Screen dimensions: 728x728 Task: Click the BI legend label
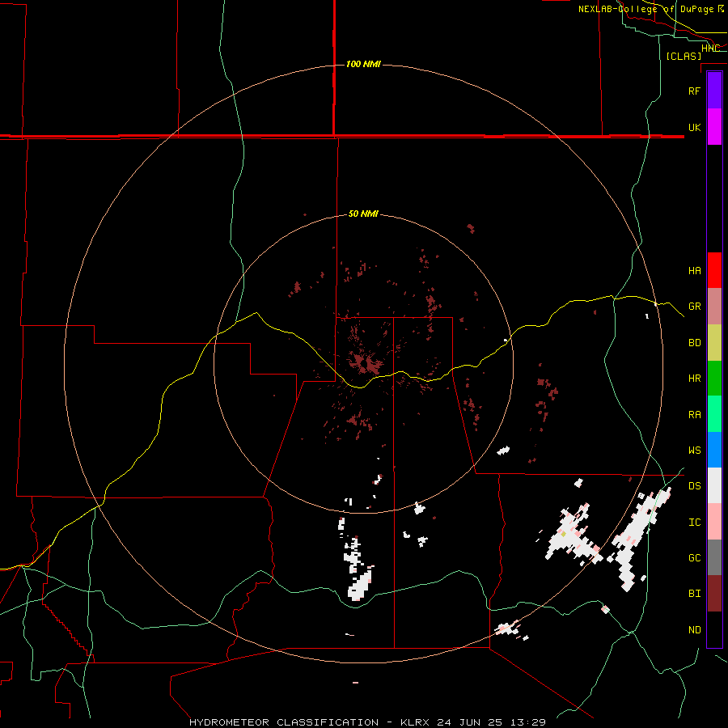pyautogui.click(x=694, y=594)
